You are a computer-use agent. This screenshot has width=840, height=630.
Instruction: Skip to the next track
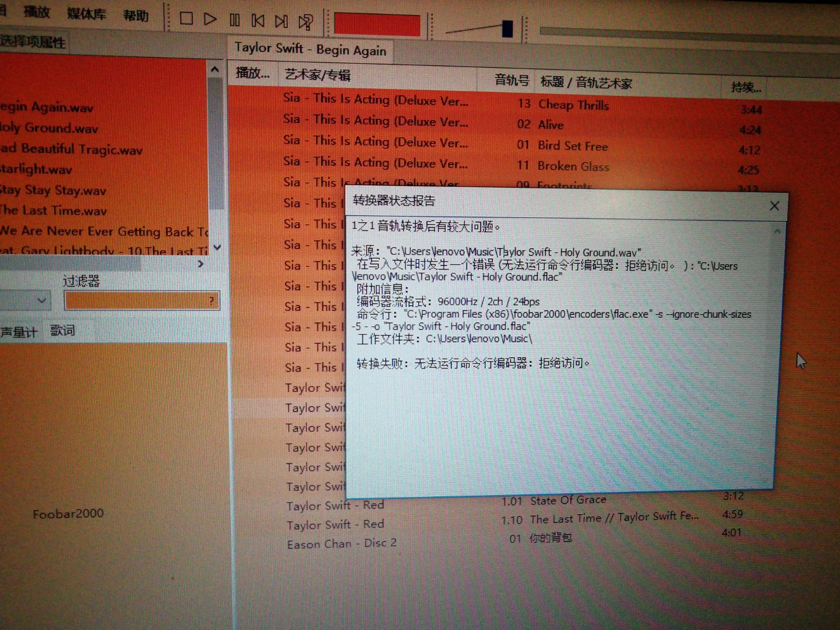(281, 21)
